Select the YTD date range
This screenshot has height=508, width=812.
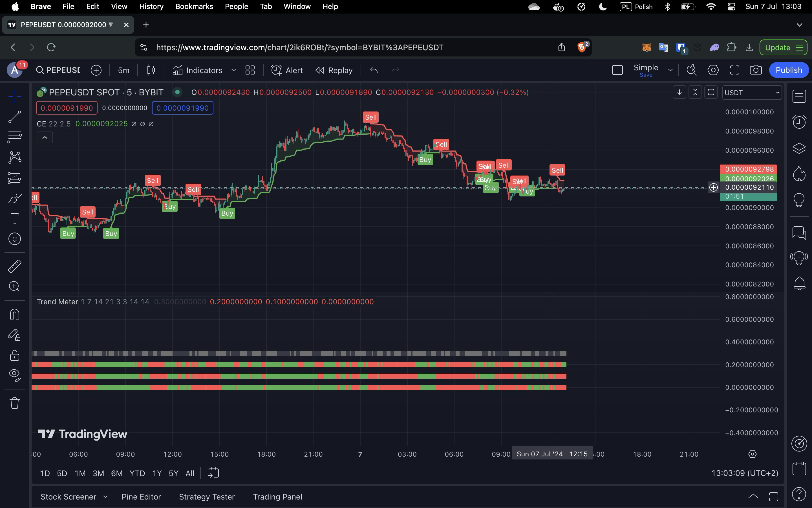[x=137, y=473]
